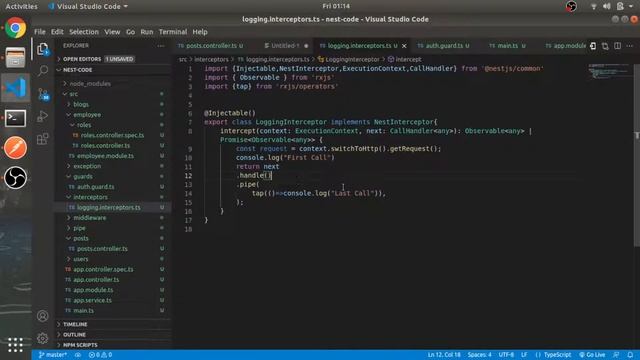Open editor more actions ellipsis
640x360 pixels.
coord(630,46)
